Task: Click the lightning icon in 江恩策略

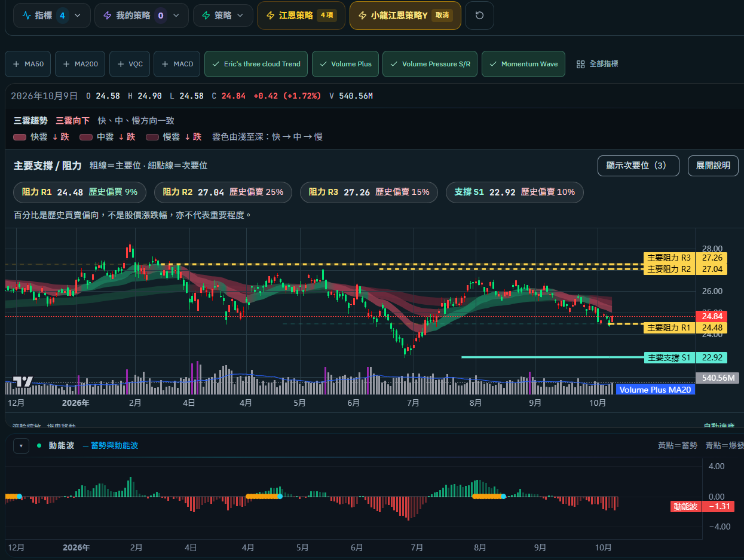Action: 271,16
